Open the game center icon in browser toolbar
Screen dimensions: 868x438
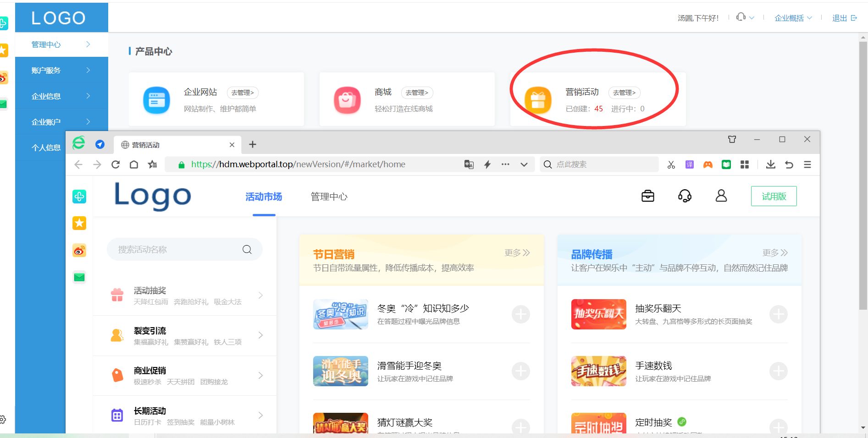708,164
